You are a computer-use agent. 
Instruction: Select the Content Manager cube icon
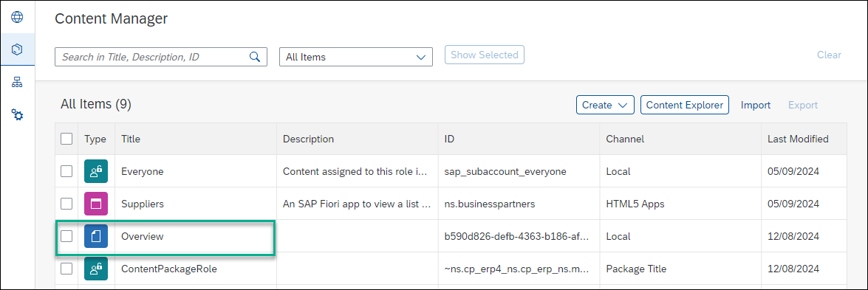(18, 50)
